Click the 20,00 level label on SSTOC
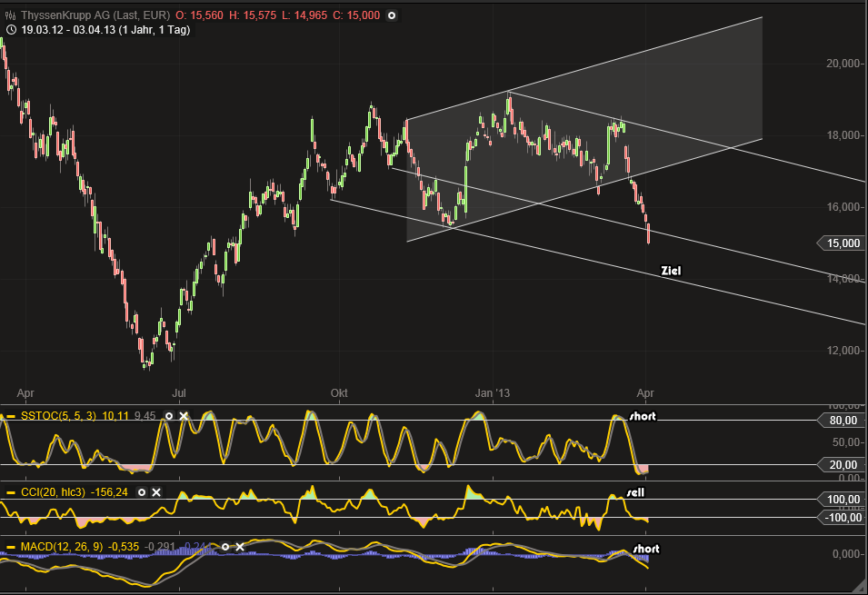Viewport: 868px width, 595px height. [841, 465]
